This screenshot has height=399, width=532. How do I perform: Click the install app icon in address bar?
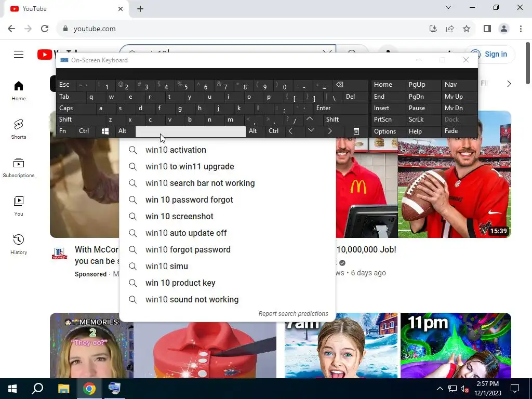pyautogui.click(x=433, y=29)
